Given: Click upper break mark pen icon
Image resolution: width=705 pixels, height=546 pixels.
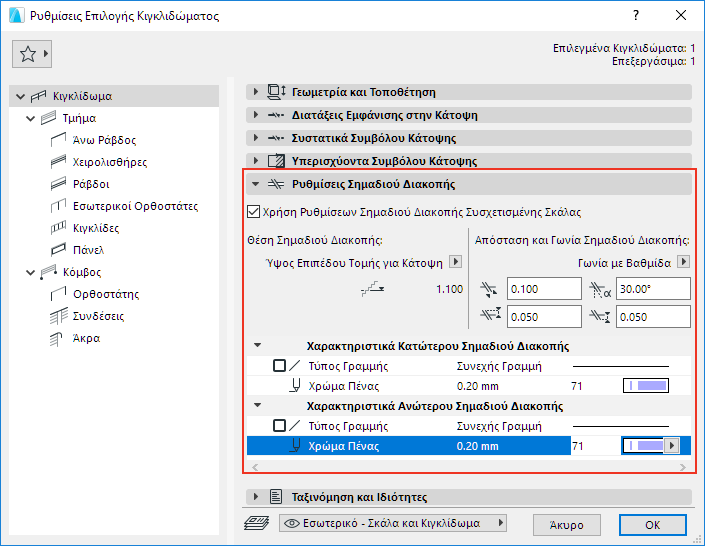Looking at the screenshot, I should pos(295,446).
